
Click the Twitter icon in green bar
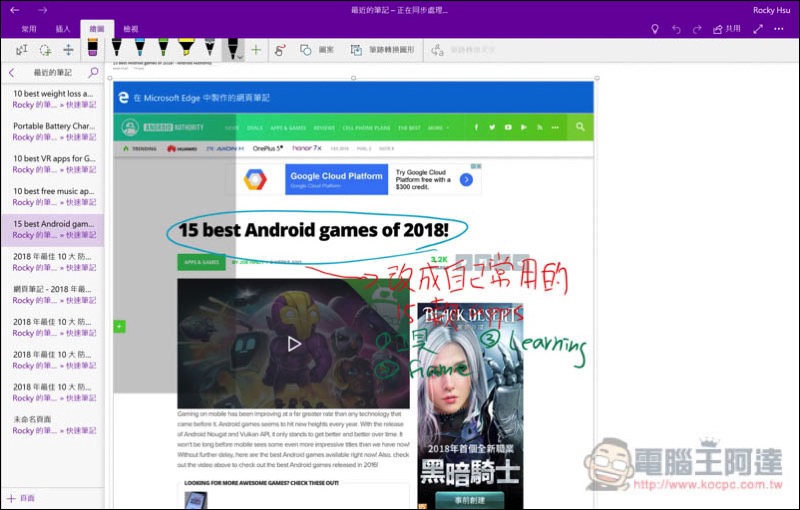pos(492,128)
